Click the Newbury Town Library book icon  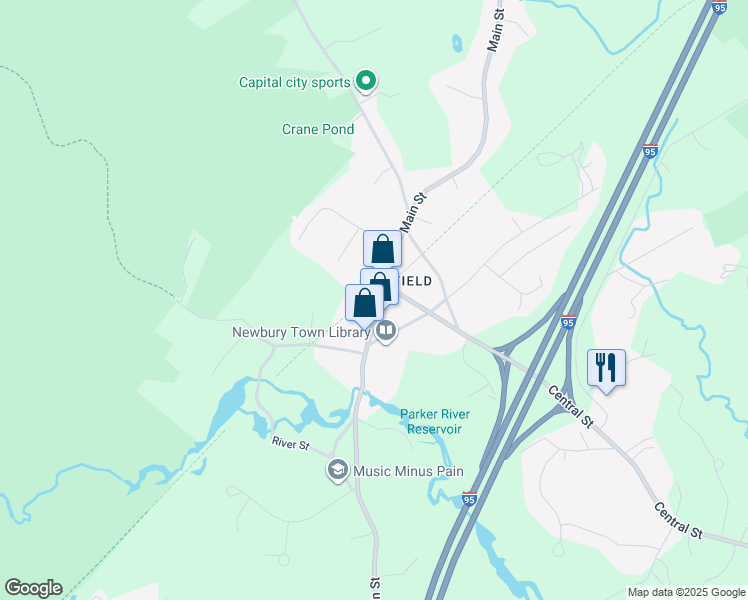(386, 331)
